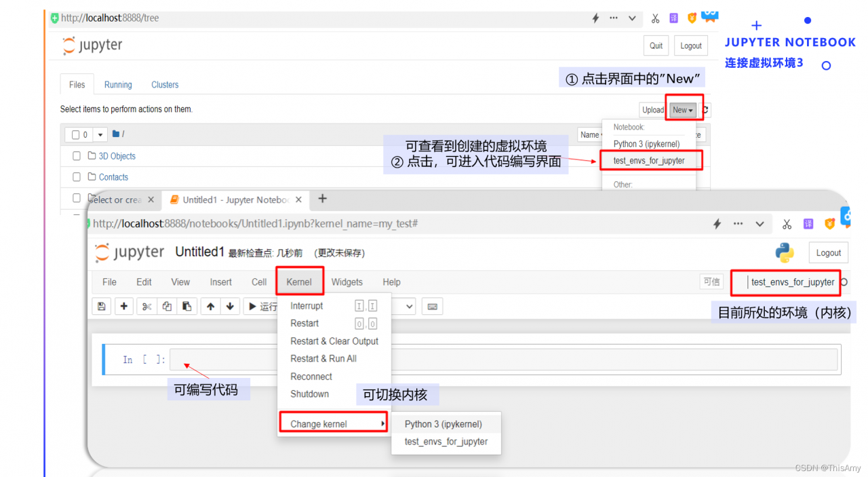This screenshot has height=477, width=868.
Task: Copy selected cells using the notebook toolbar
Action: [167, 307]
